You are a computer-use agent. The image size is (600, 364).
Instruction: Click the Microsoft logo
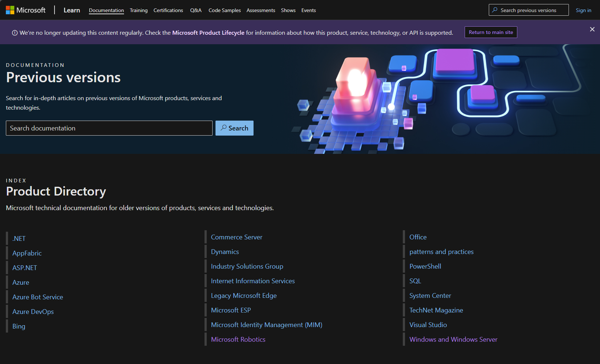point(26,10)
